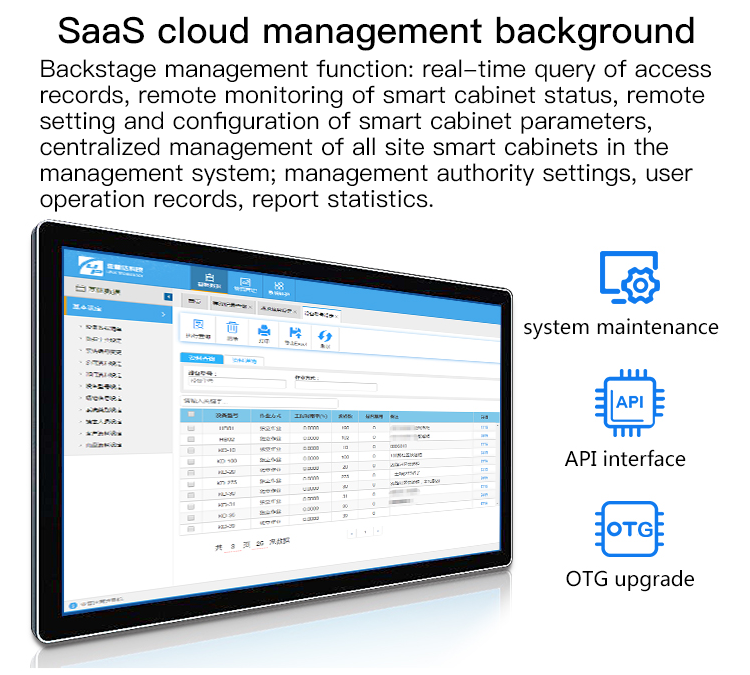Expand the highlighted blue sidebar section chevron

point(164,314)
